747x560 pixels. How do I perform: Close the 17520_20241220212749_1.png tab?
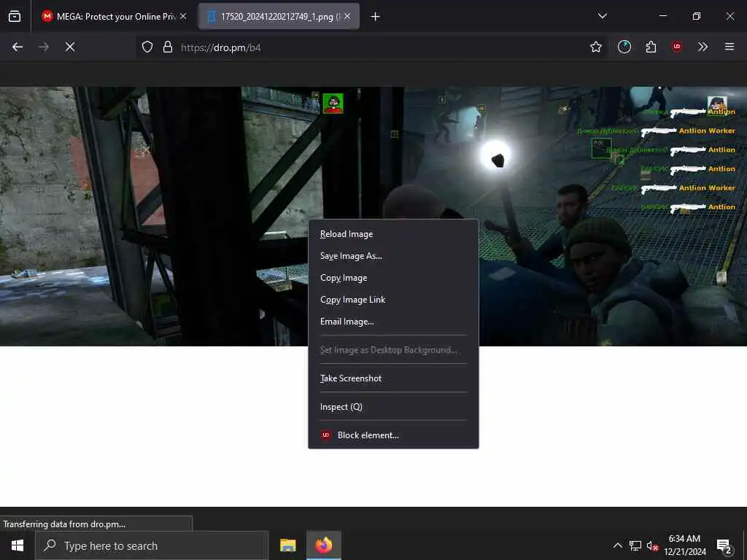[x=347, y=16]
